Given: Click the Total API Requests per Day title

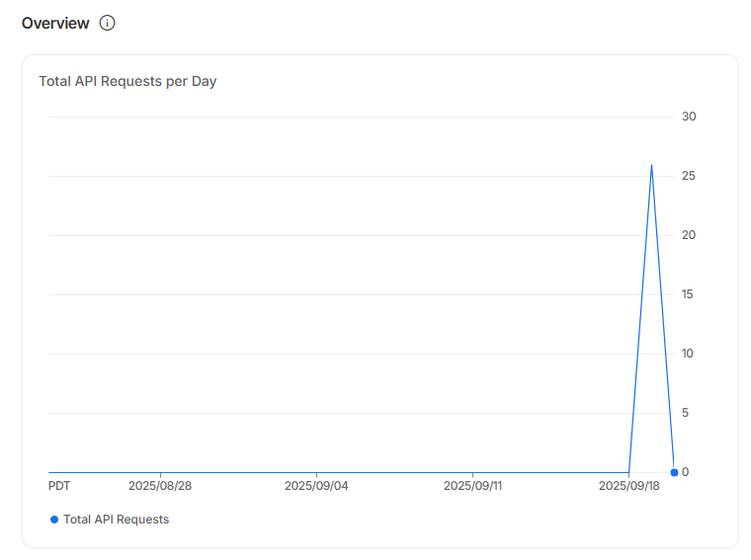Looking at the screenshot, I should coord(127,81).
